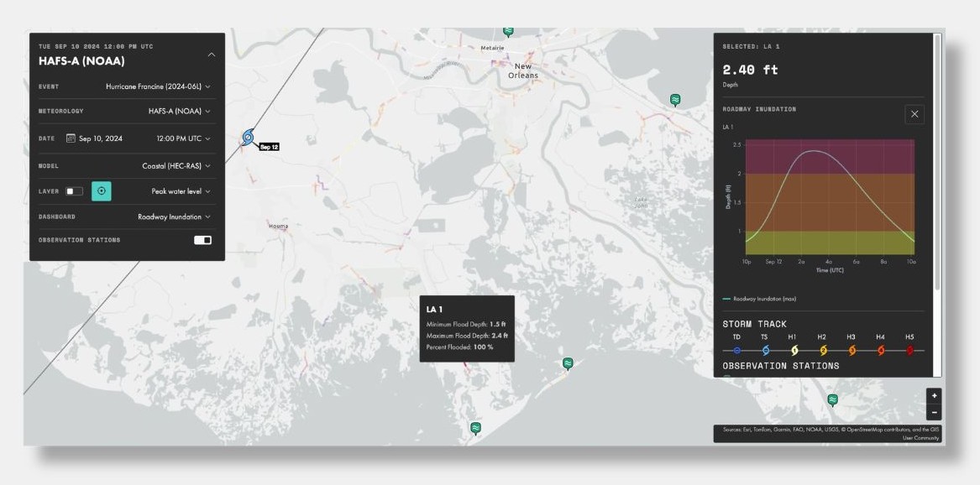Open the calendar icon next to Sep 10, 2024
The height and width of the screenshot is (485, 980).
(71, 138)
